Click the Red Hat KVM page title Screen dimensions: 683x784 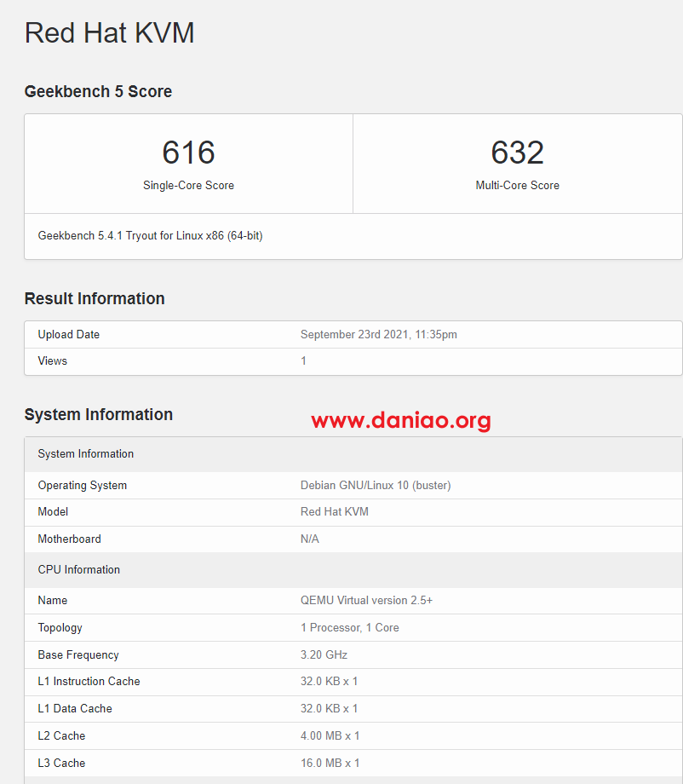click(x=109, y=33)
